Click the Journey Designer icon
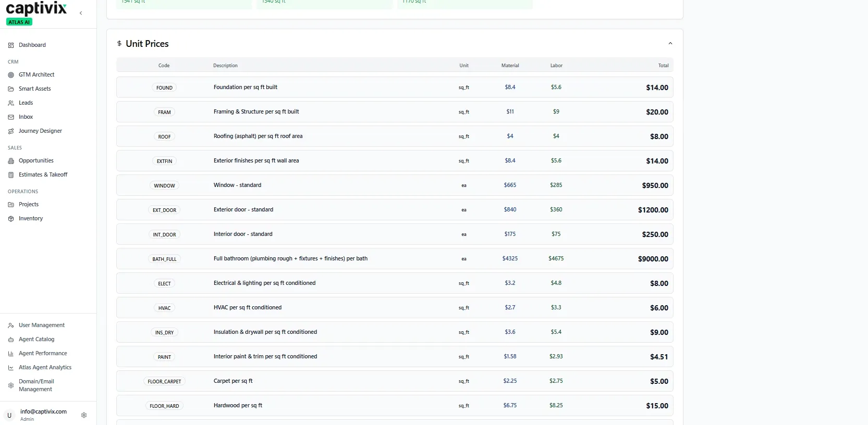 11,131
